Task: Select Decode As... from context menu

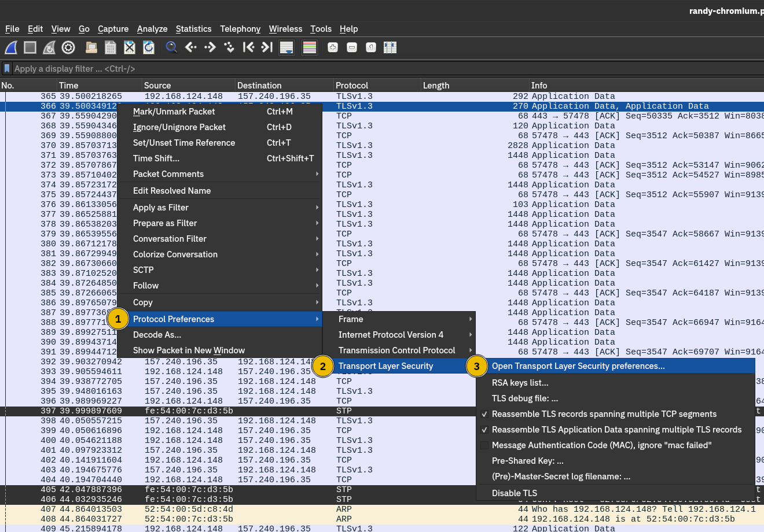Action: tap(157, 335)
